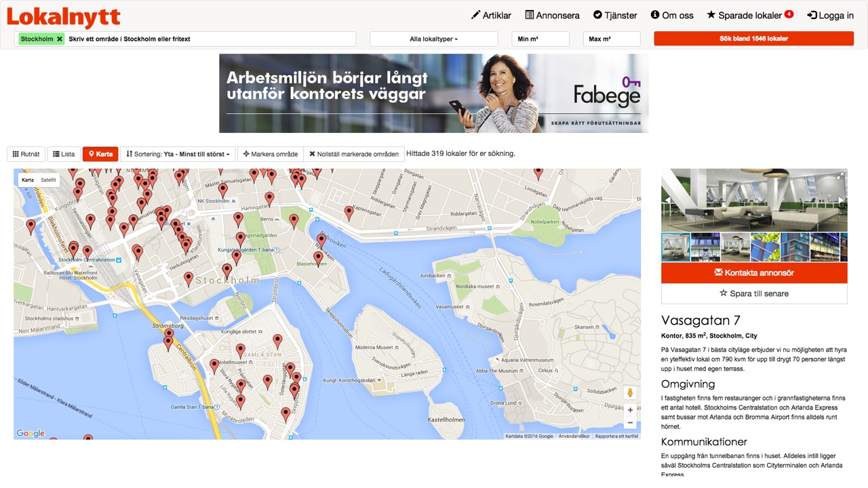868x488 pixels.
Task: Switch map to Satellit view
Action: coord(48,180)
